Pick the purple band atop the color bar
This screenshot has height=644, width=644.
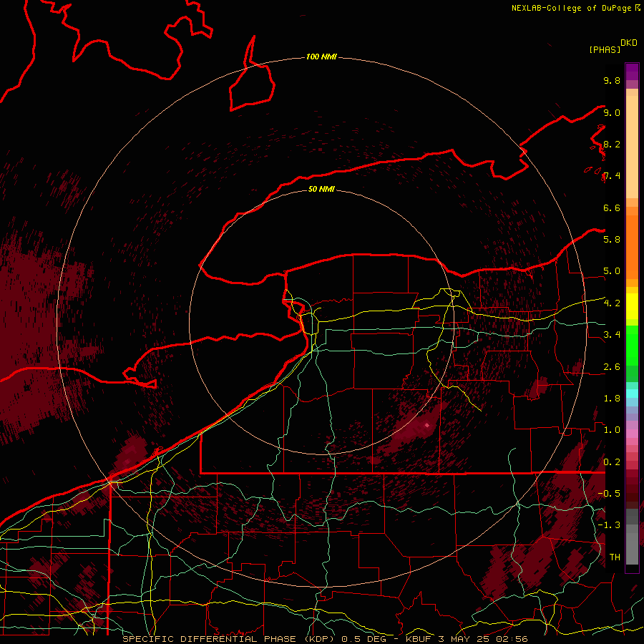coord(632,72)
